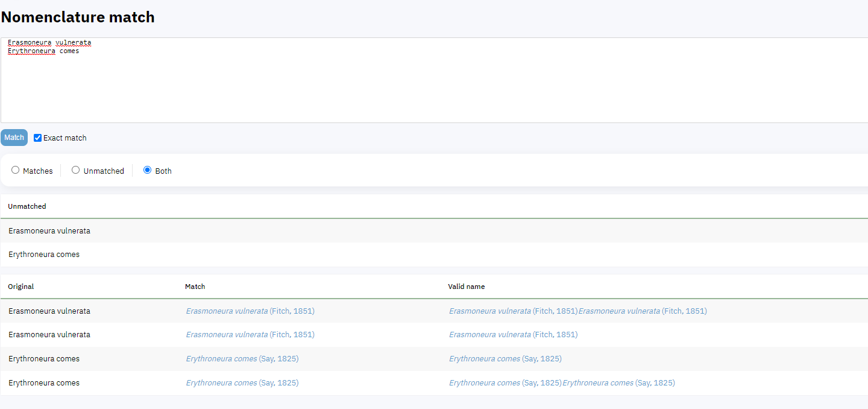Open first Erasmoneura vulnerata link in Match column
The height and width of the screenshot is (409, 868).
click(250, 311)
